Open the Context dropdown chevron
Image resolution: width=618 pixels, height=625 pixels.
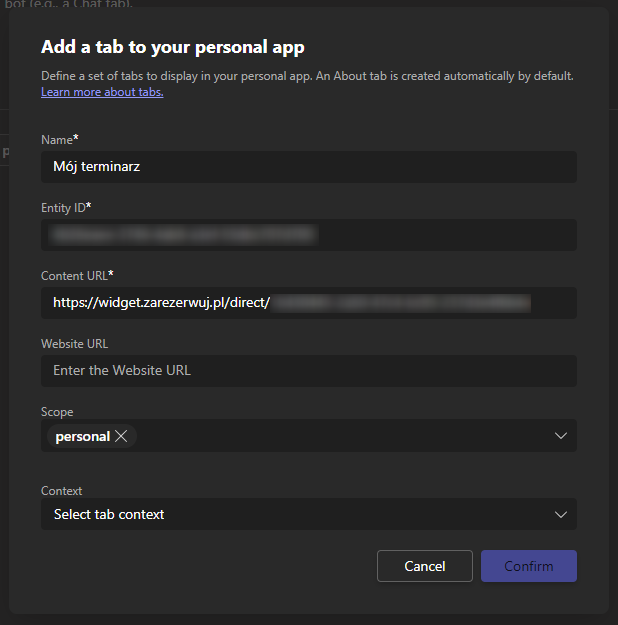coord(560,514)
